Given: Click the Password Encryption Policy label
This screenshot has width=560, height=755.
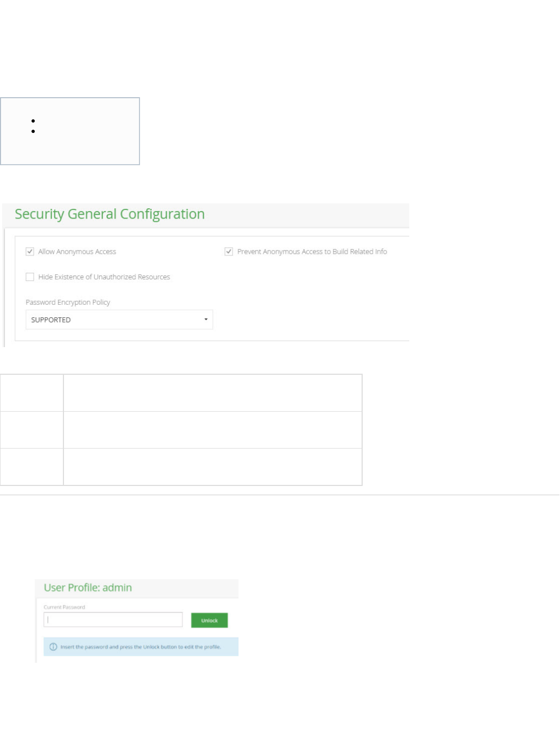Looking at the screenshot, I should (x=68, y=302).
